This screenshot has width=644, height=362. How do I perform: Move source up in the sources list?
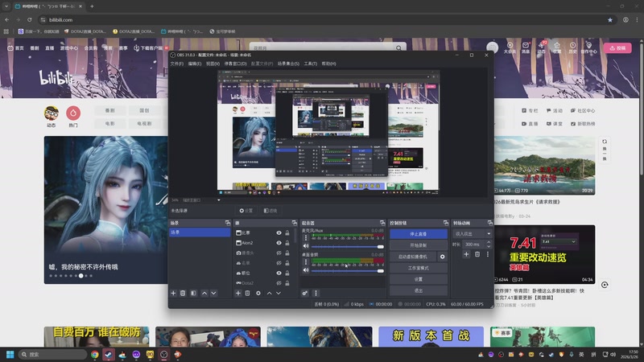[270, 293]
